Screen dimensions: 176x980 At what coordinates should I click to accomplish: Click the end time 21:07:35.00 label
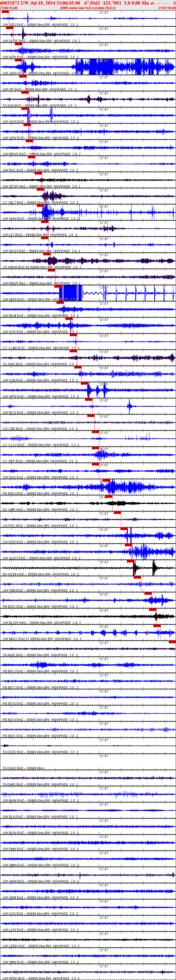(x=167, y=8)
